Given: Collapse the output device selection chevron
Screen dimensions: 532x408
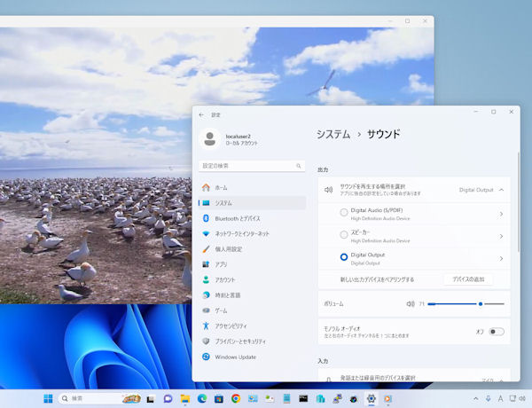Looking at the screenshot, I should pos(502,190).
